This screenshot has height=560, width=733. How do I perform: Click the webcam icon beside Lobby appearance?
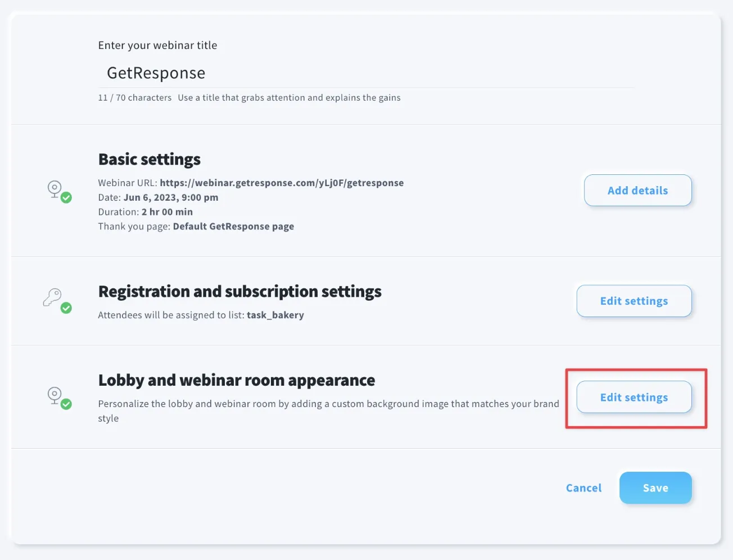pos(55,395)
